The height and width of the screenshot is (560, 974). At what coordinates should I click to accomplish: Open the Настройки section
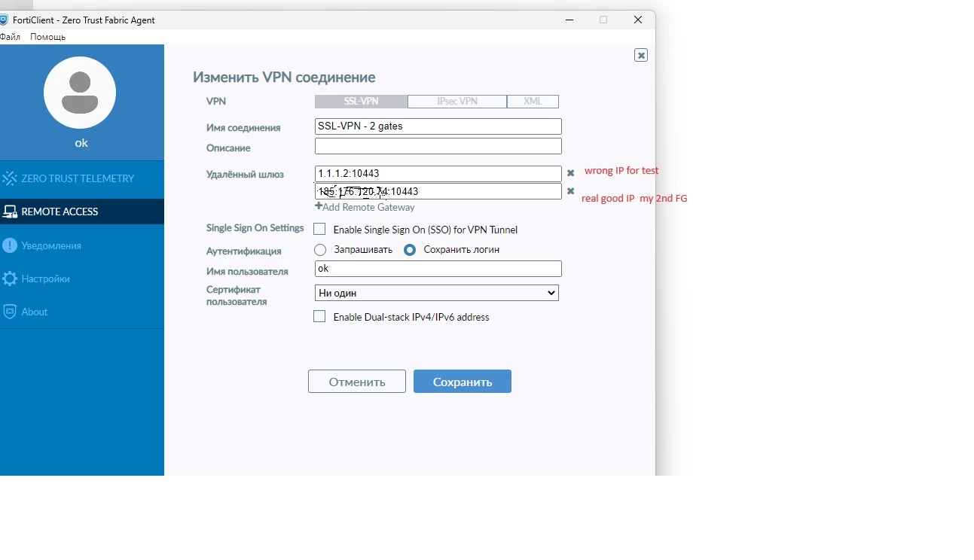[x=82, y=278]
